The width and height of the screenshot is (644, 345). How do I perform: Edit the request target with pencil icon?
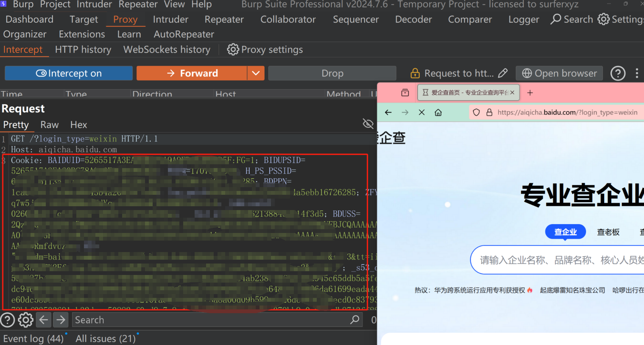tap(503, 73)
